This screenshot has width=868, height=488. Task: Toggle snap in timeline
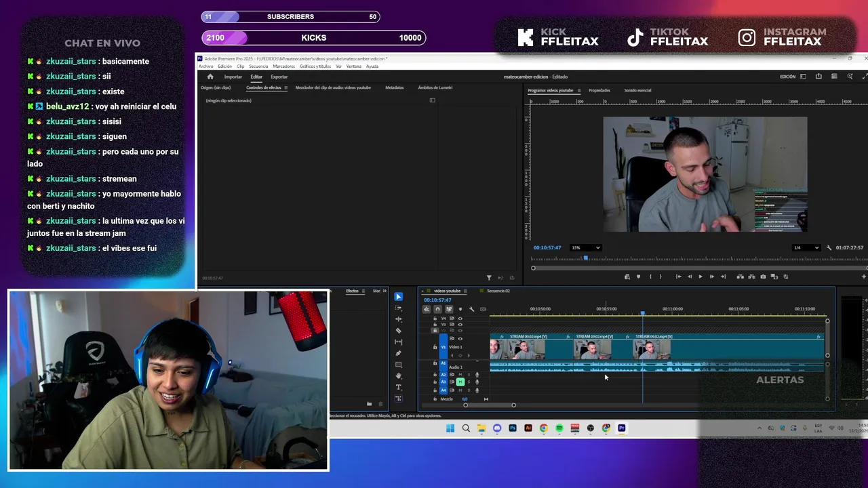(x=437, y=309)
